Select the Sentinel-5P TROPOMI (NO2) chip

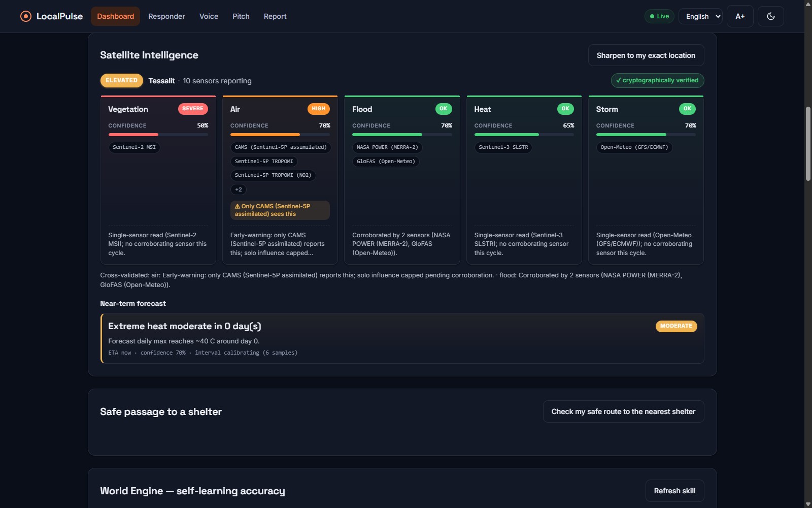click(273, 175)
